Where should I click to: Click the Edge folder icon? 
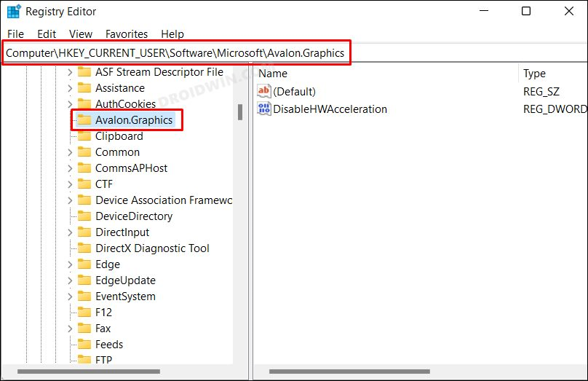tap(84, 264)
